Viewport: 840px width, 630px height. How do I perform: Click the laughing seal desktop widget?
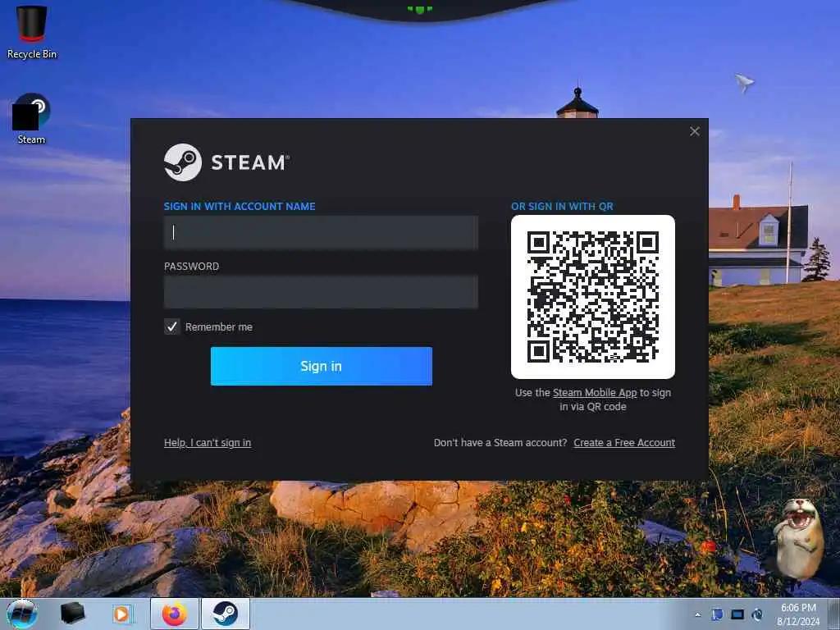[797, 539]
